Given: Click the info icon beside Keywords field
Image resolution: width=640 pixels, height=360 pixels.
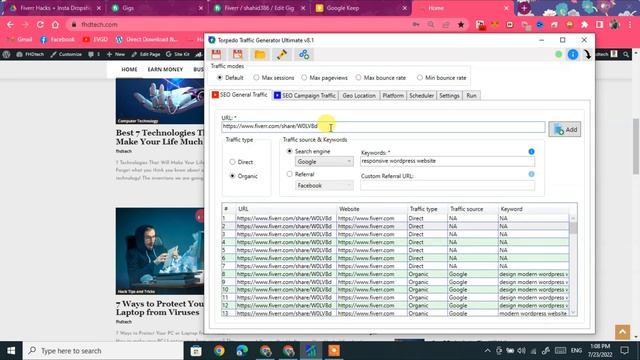Looking at the screenshot, I should coord(531,151).
